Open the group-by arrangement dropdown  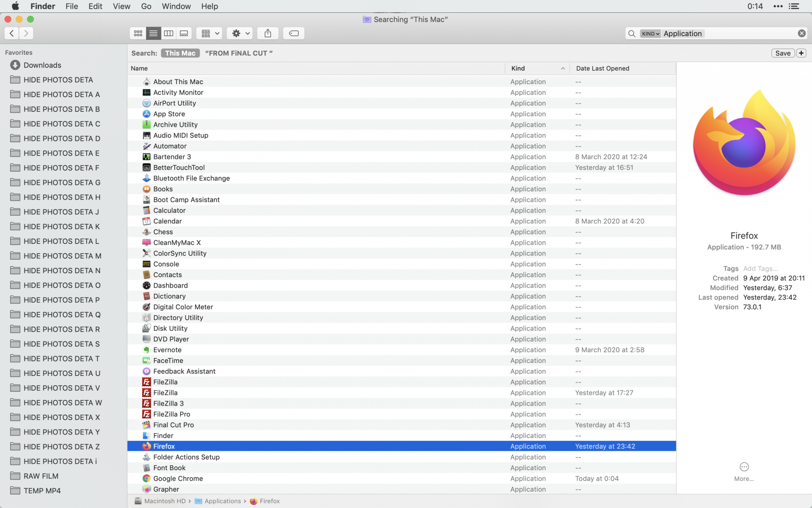coord(209,33)
